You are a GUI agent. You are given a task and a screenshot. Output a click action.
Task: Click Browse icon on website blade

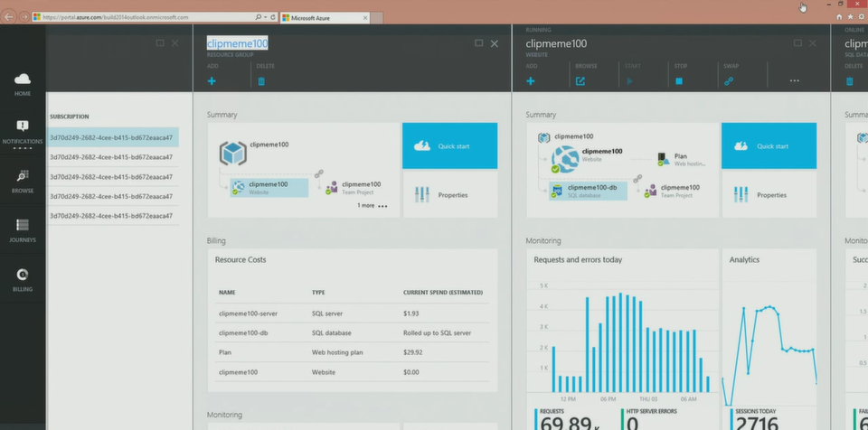580,81
